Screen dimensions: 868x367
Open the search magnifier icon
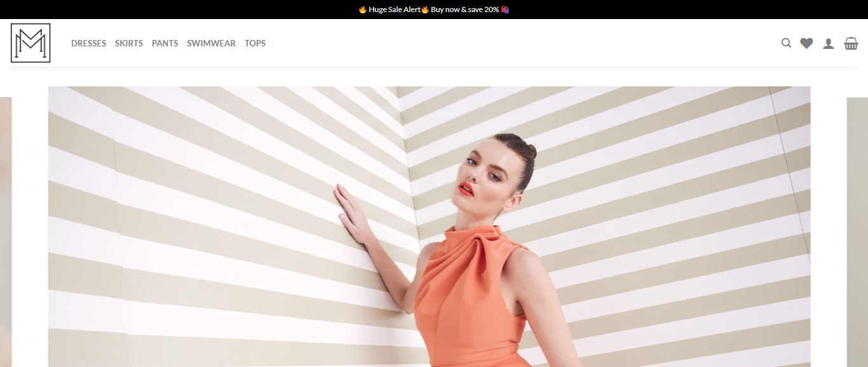786,43
